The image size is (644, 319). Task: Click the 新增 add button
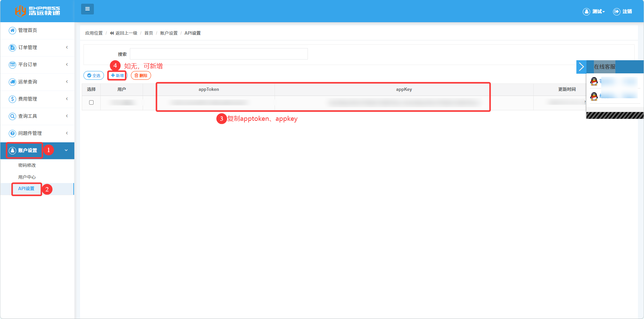point(117,76)
